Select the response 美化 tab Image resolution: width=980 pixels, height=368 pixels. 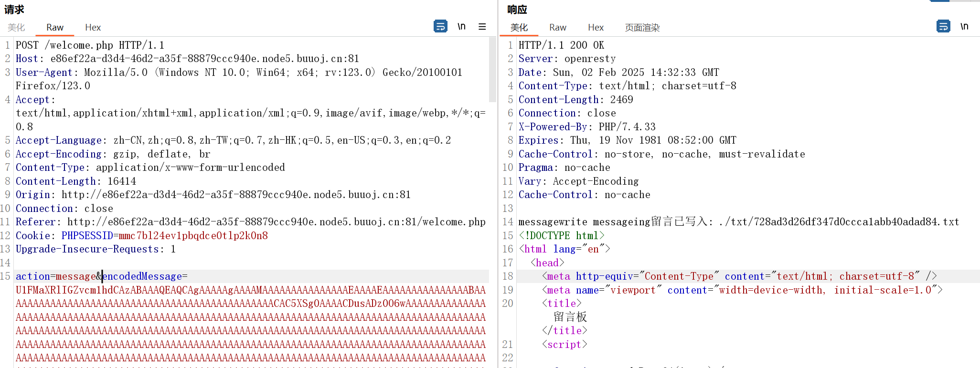coord(519,28)
